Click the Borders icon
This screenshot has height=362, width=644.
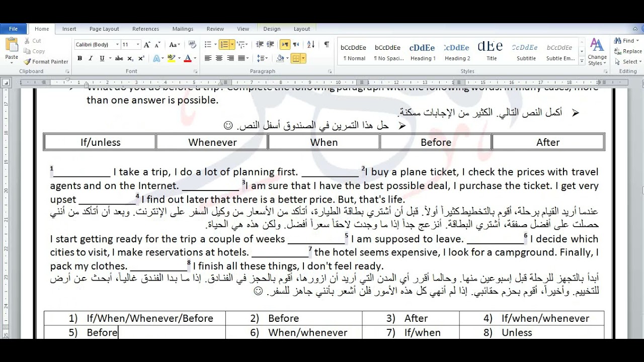pos(296,58)
